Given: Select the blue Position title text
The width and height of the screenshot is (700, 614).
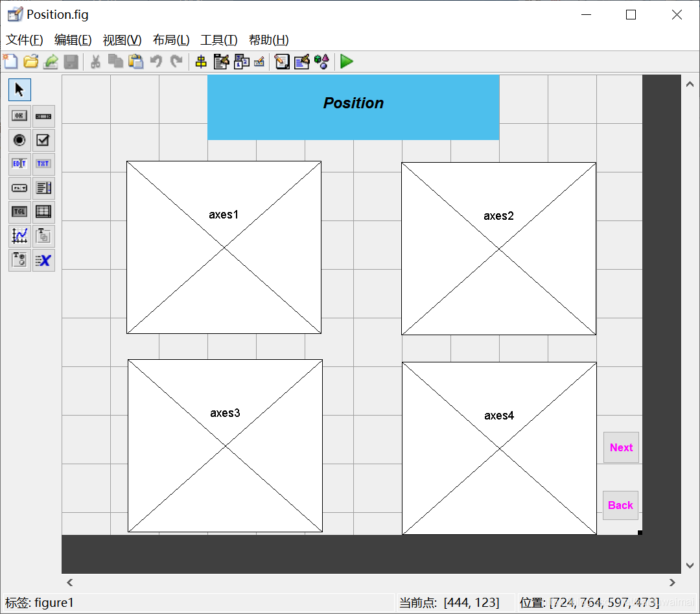Looking at the screenshot, I should pos(353,107).
